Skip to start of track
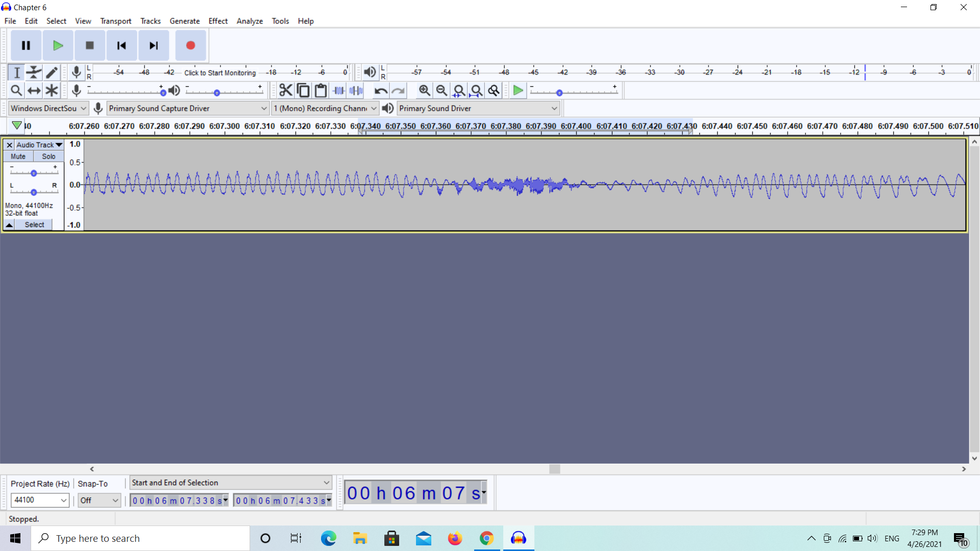980x551 pixels. (121, 45)
